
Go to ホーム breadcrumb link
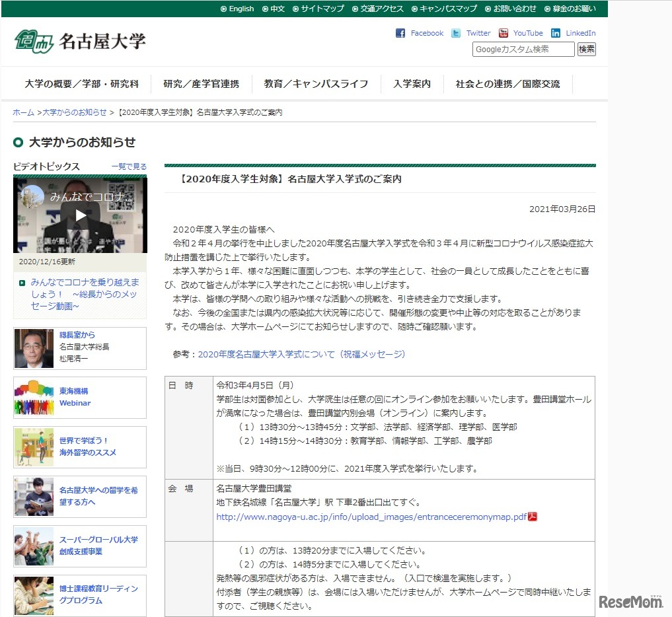pyautogui.click(x=23, y=112)
